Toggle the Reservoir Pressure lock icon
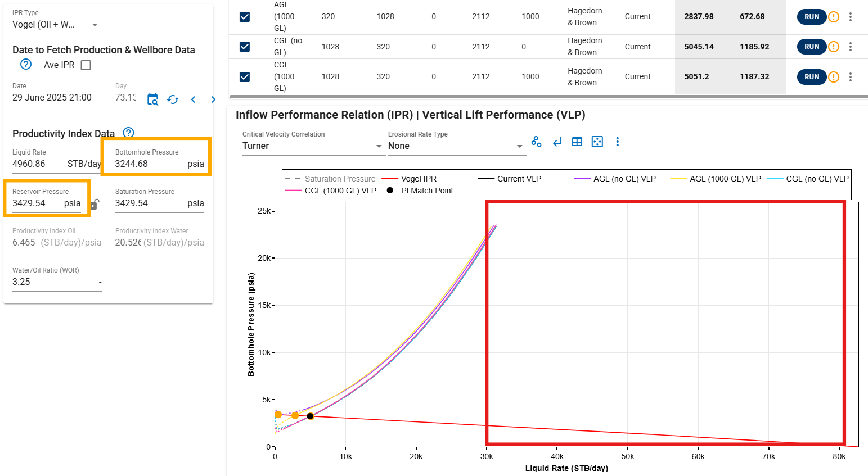This screenshot has width=868, height=476. click(95, 204)
